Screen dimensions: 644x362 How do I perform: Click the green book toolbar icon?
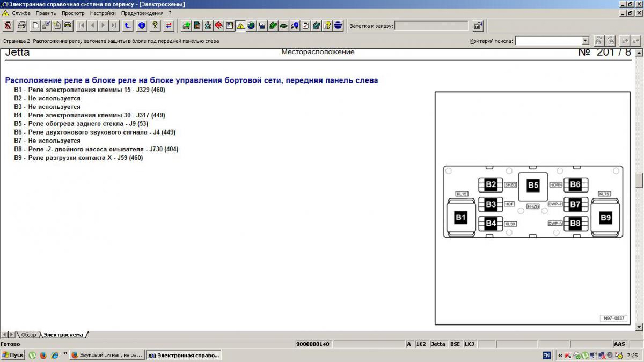[x=273, y=25]
